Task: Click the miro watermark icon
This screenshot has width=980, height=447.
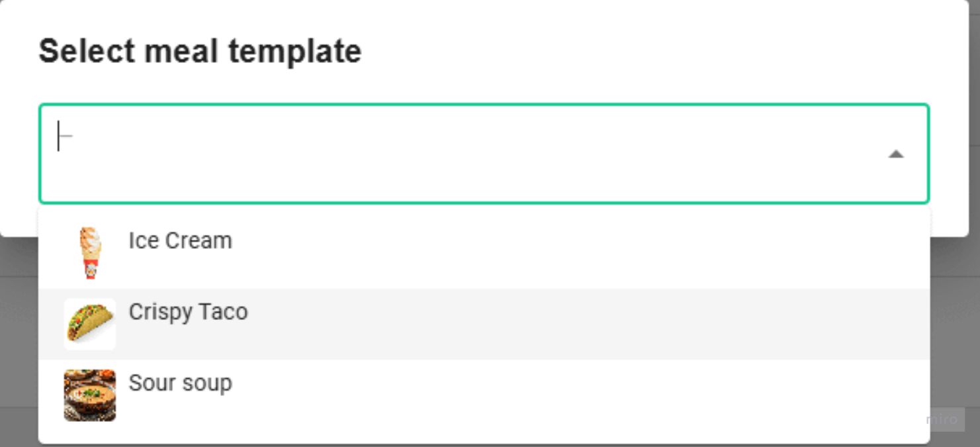Action: click(x=942, y=419)
